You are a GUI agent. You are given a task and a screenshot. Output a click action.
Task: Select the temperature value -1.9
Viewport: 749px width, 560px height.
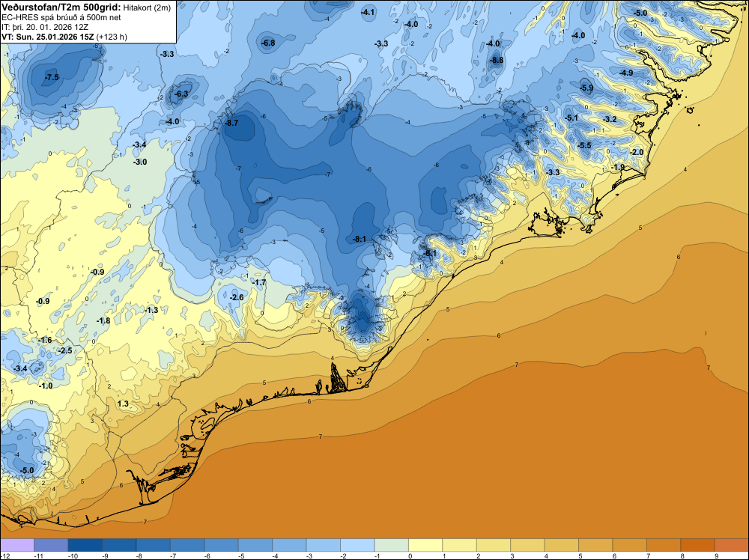618,167
